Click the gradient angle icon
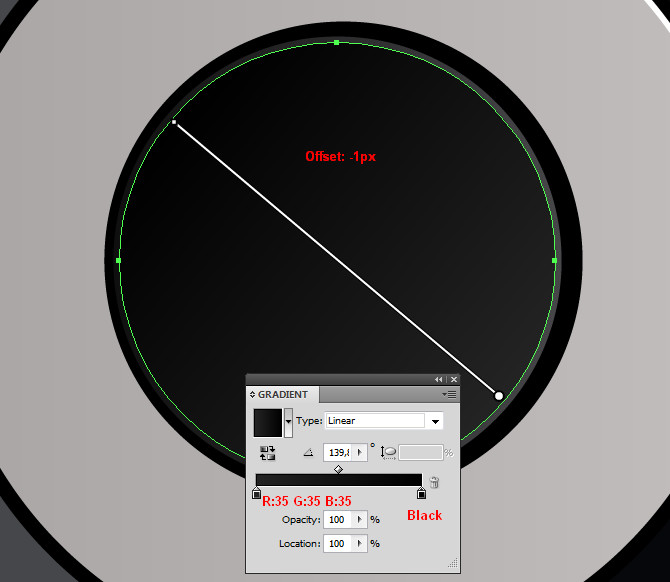 (308, 453)
